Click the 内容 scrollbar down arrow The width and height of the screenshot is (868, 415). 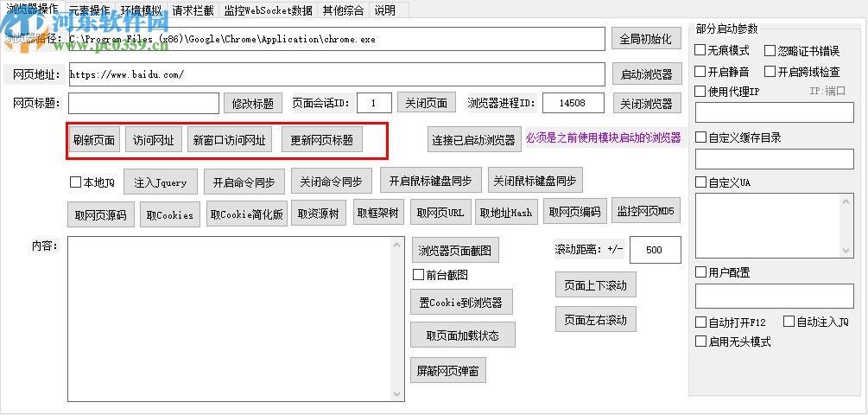coord(397,394)
